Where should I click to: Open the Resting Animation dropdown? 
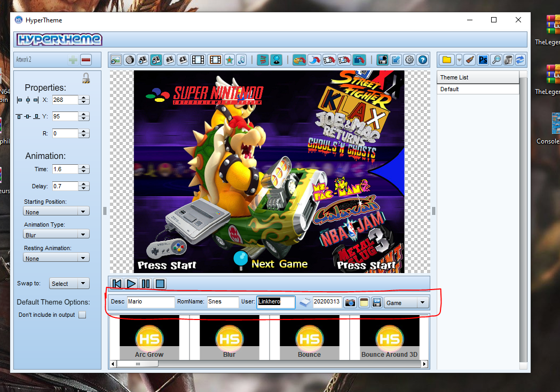57,258
